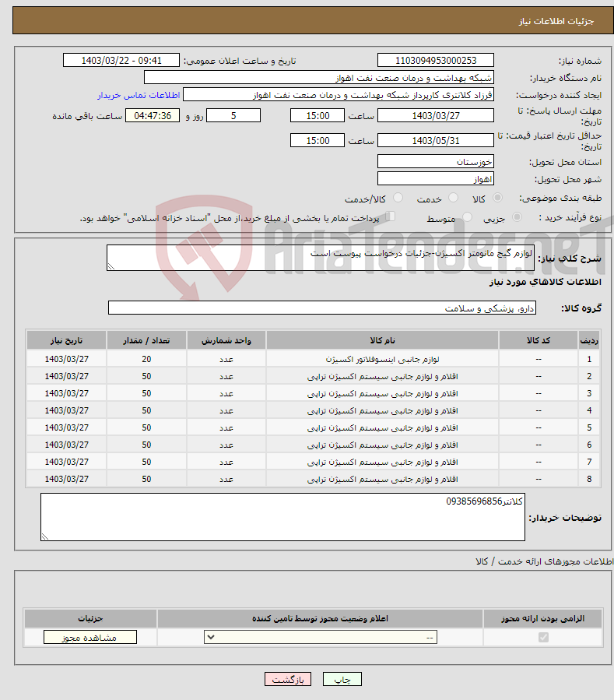Click the اعلام وضعیت مجوز header
This screenshot has height=700, width=614.
tap(320, 619)
